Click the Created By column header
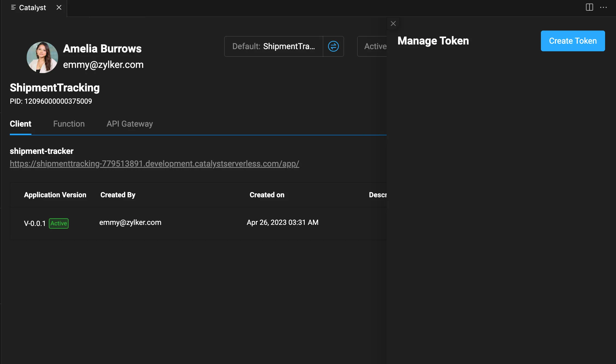The height and width of the screenshot is (364, 616). 118,195
